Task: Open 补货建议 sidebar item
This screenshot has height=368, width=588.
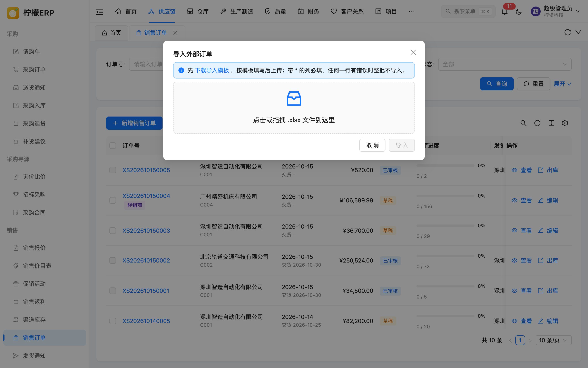Action: (x=45, y=142)
